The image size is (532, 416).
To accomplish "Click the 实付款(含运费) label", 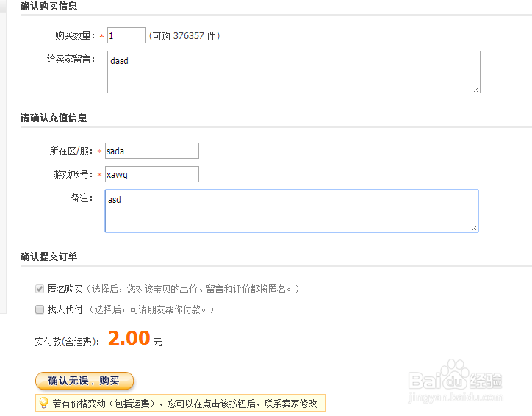I will tap(68, 342).
